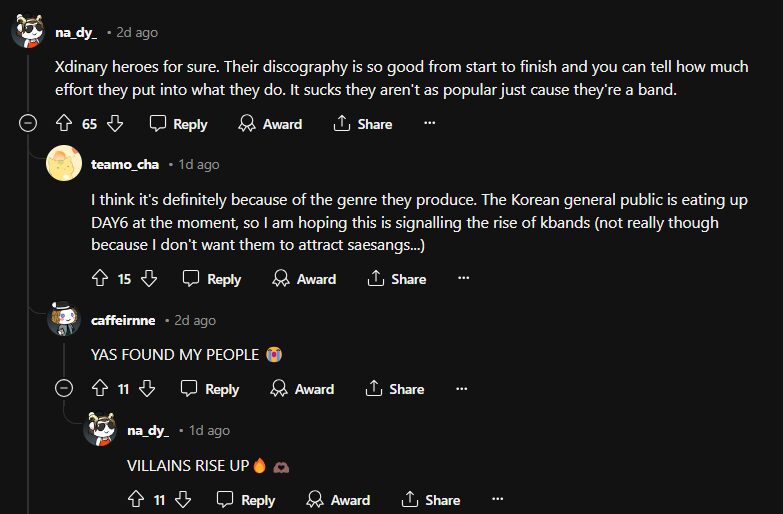Upvote teamo_cha's comment about DAY6
This screenshot has height=514, width=783.
point(99,279)
